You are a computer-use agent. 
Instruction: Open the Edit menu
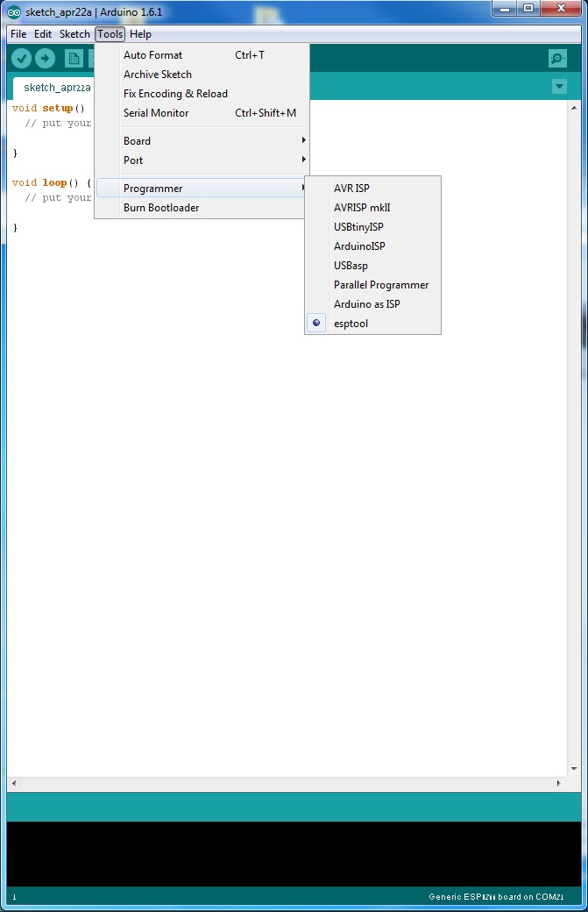(43, 33)
